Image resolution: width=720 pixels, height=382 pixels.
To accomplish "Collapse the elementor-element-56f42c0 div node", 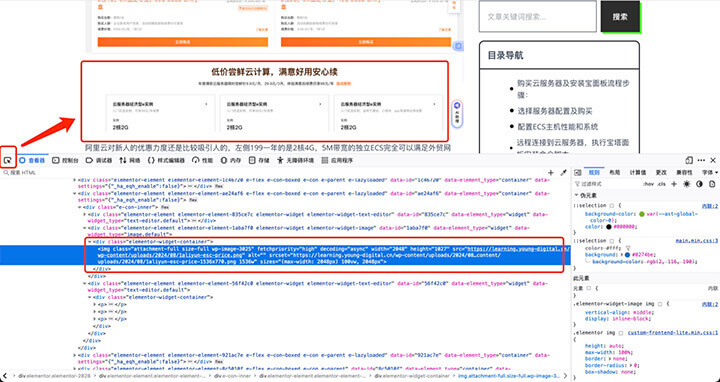I will point(85,284).
